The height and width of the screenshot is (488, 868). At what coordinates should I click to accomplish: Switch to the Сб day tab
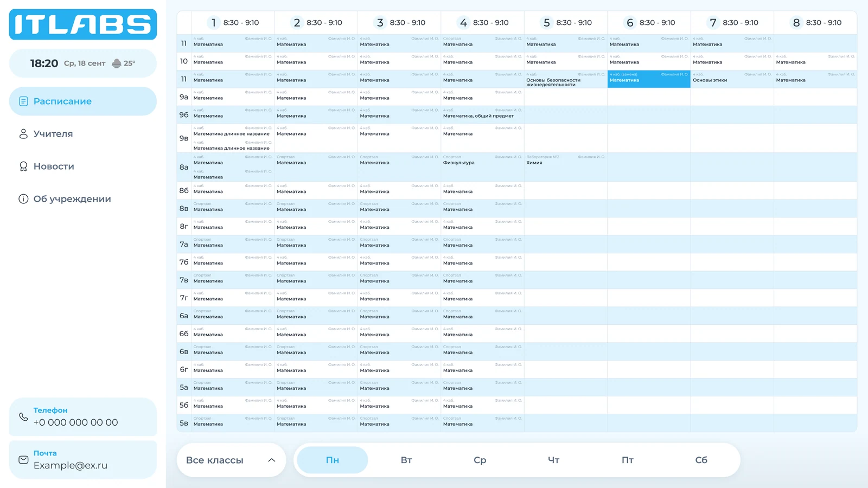(x=701, y=460)
